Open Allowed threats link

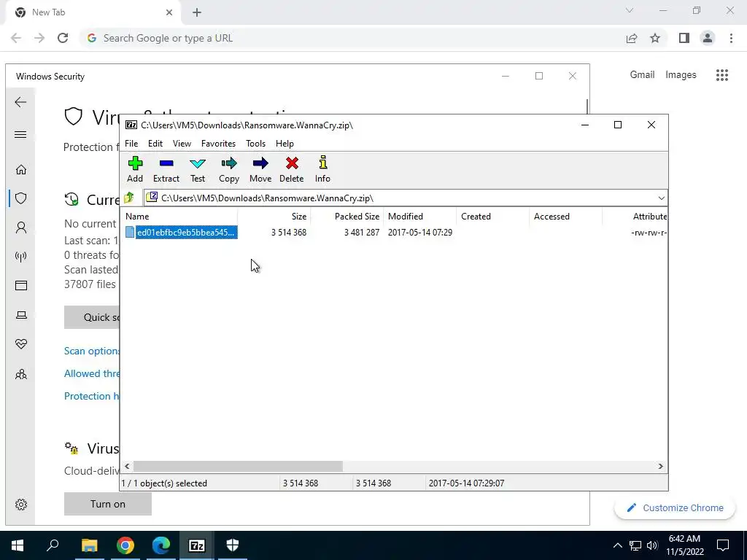pos(92,373)
